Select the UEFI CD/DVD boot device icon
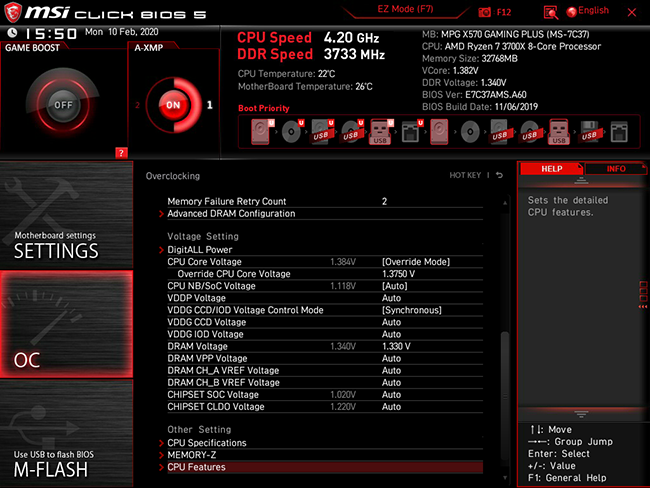The width and height of the screenshot is (650, 488). coord(292,132)
